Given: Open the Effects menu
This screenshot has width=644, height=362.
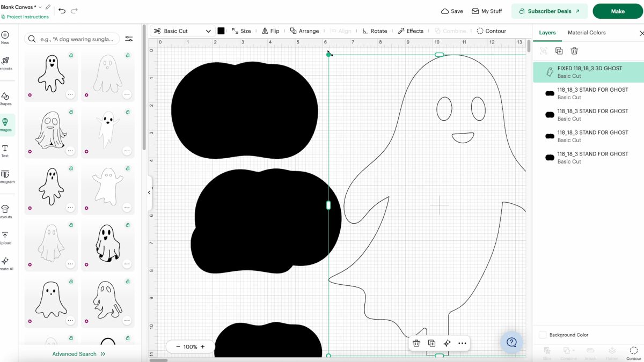Looking at the screenshot, I should click(411, 31).
